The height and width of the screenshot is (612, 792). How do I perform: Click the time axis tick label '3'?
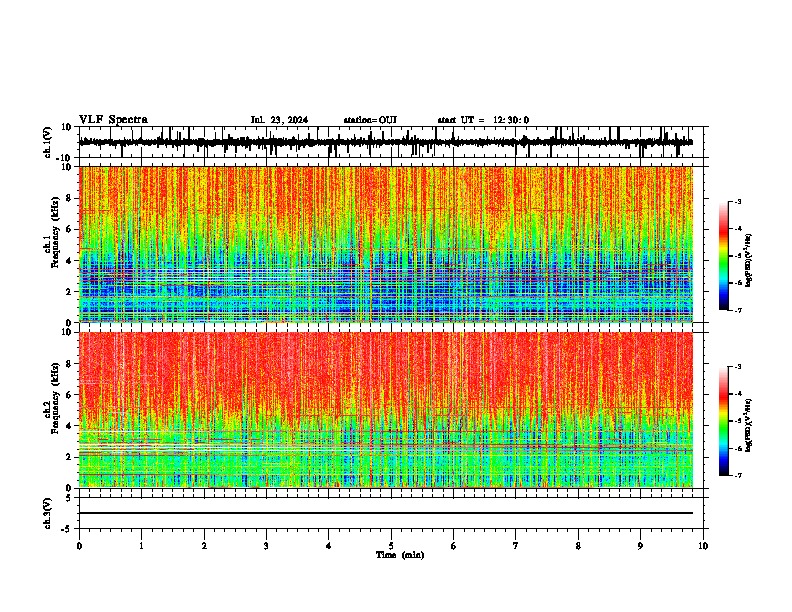point(266,546)
